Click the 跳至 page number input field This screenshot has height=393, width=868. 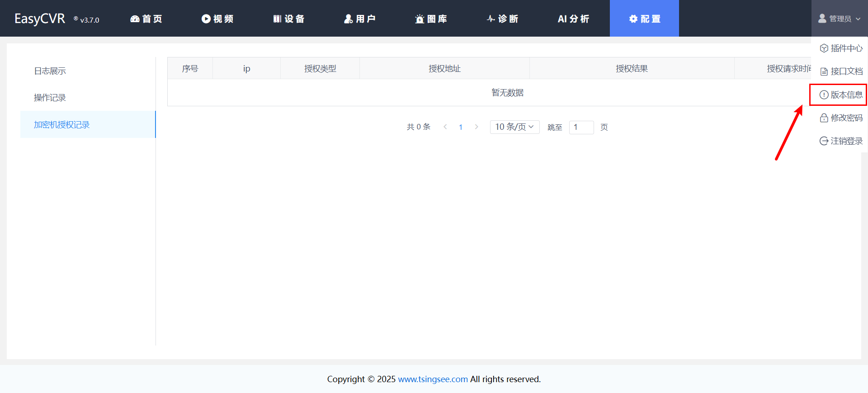tap(581, 128)
